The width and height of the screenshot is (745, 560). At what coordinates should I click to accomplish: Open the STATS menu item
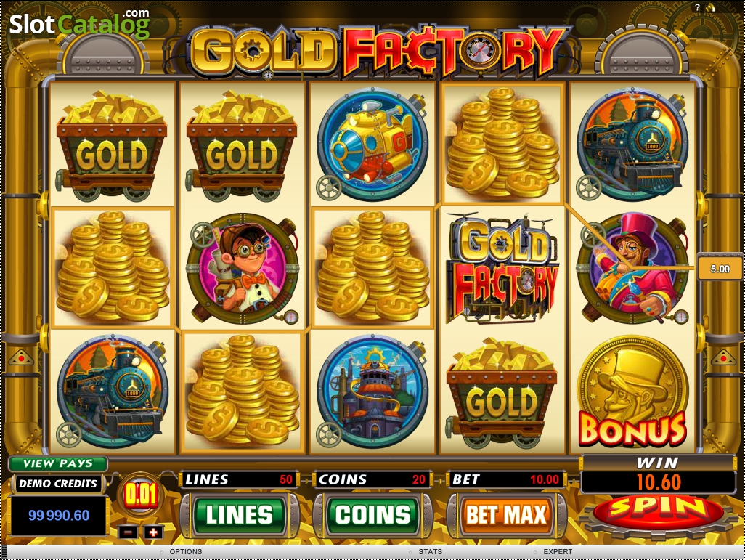[430, 552]
